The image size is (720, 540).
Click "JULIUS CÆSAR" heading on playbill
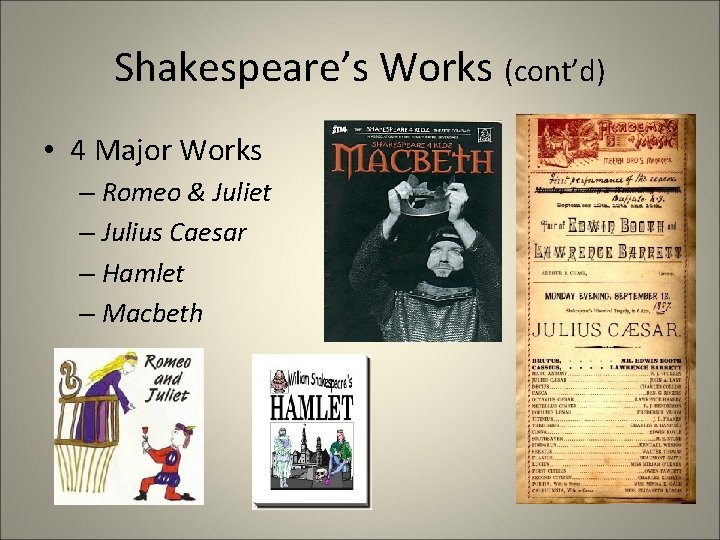[606, 330]
